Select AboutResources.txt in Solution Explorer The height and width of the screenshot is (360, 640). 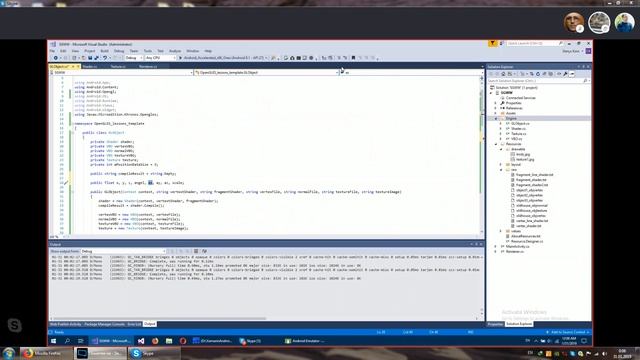tap(525, 236)
